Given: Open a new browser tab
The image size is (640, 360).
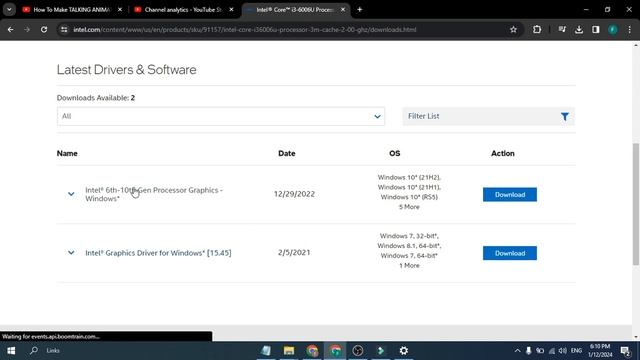Looking at the screenshot, I should [360, 9].
